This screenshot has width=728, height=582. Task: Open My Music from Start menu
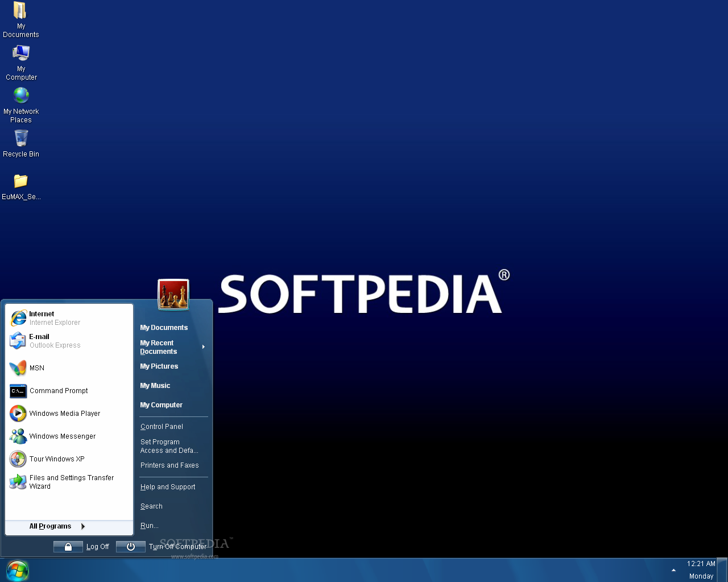click(x=155, y=386)
